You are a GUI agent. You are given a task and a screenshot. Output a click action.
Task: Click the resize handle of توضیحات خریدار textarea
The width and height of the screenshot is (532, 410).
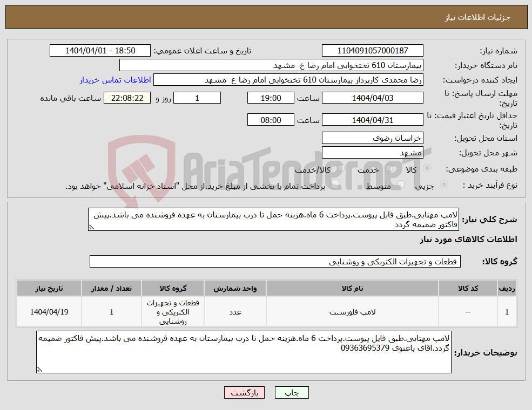tap(39, 370)
